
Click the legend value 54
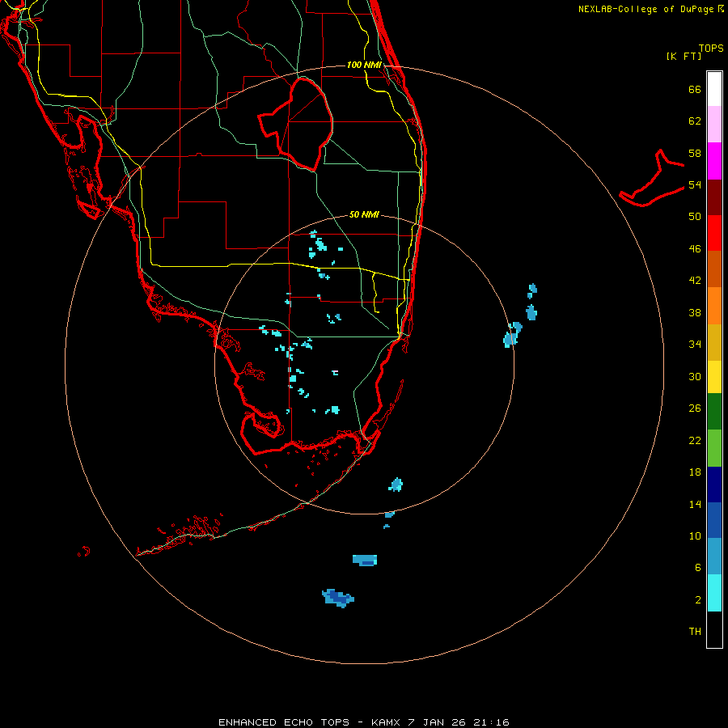[695, 184]
